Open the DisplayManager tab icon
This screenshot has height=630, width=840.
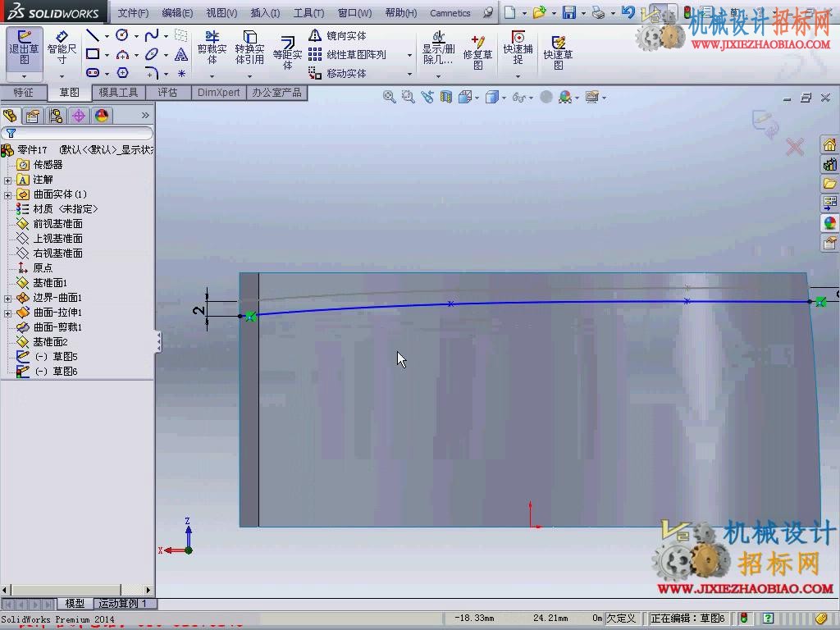[x=102, y=116]
